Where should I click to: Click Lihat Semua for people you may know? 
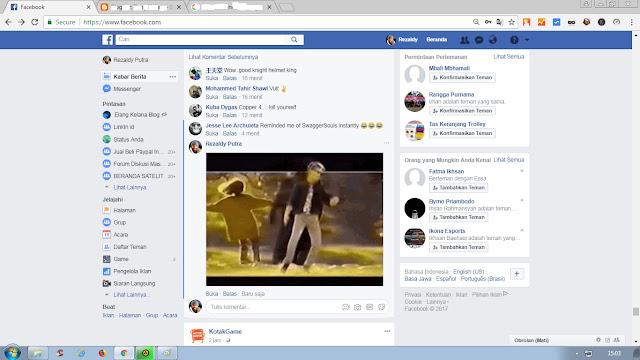[x=509, y=160]
